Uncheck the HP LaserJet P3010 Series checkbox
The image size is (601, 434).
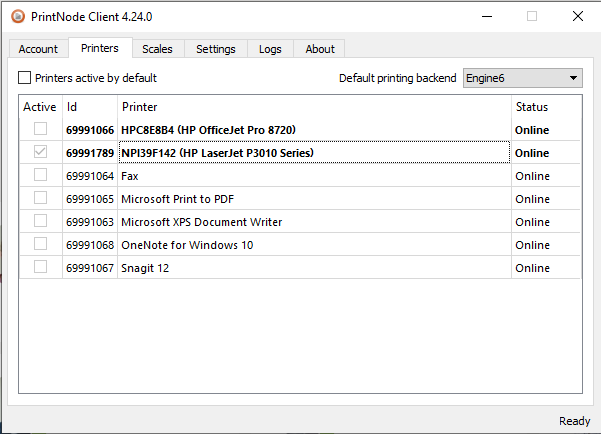(x=40, y=152)
